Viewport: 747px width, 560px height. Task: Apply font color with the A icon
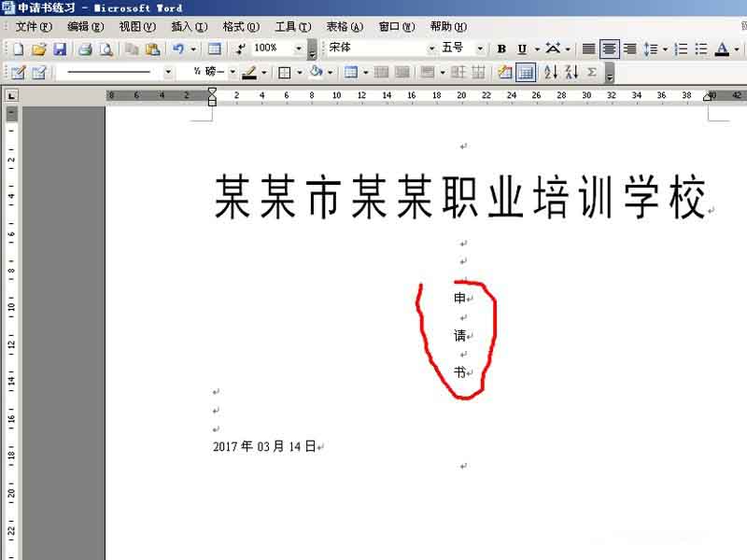click(x=722, y=49)
